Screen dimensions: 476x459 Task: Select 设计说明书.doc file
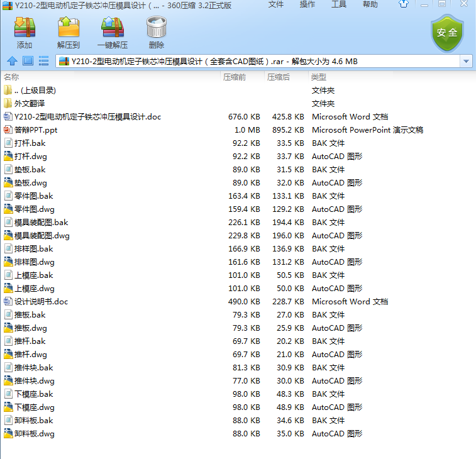[x=42, y=301]
